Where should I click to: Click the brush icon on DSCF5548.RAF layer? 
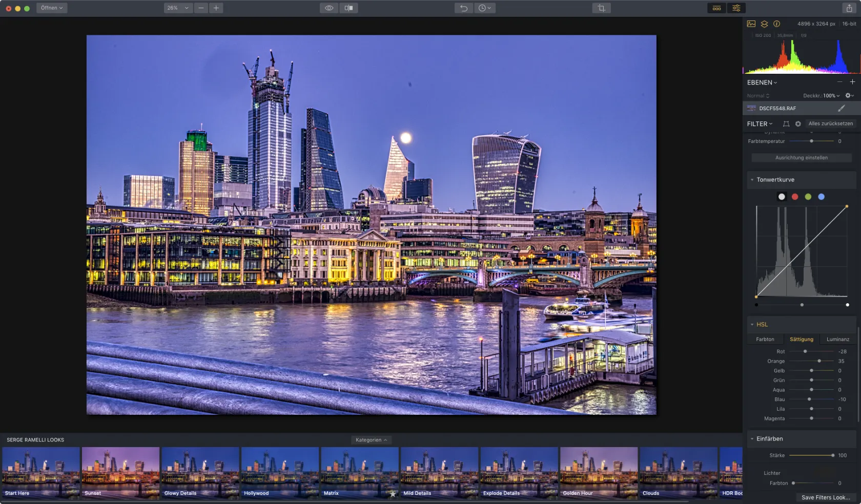pos(841,109)
